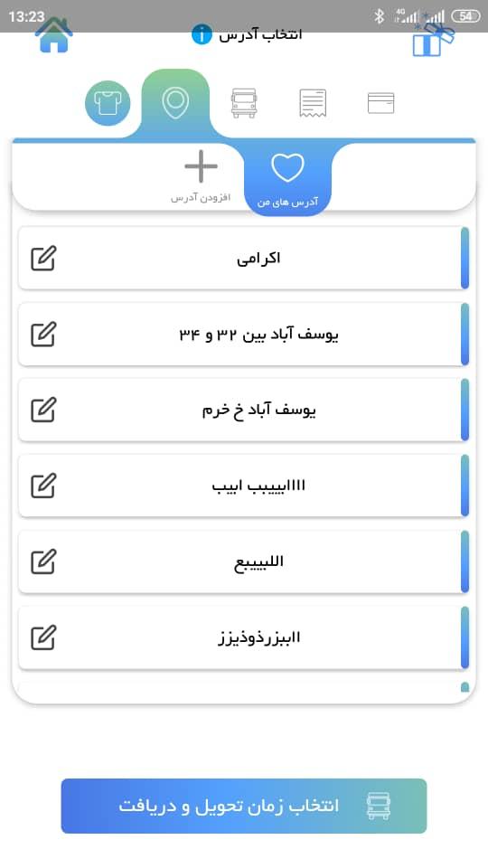
Task: Edit the ابیزرذوذیزز address entry
Action: (x=43, y=637)
